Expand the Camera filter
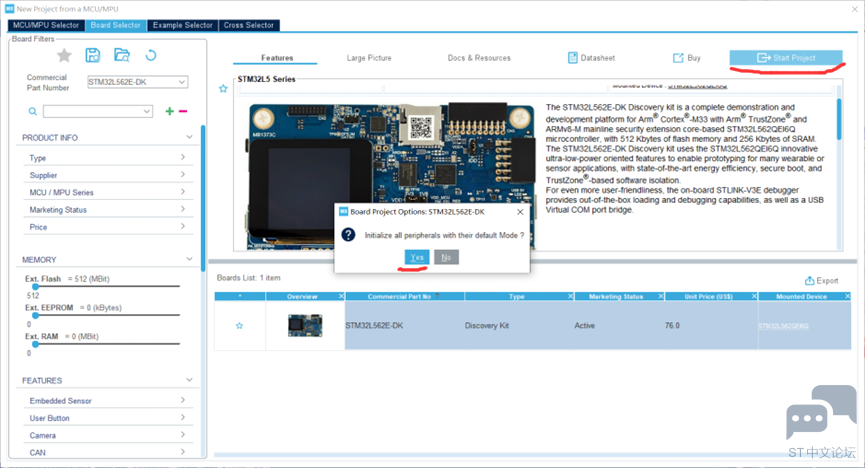The height and width of the screenshot is (468, 865). pyautogui.click(x=183, y=434)
